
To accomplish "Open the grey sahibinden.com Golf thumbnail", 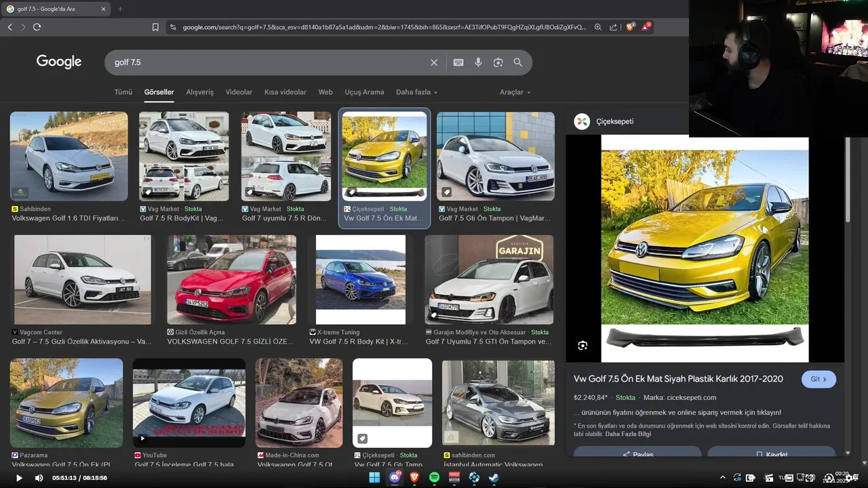I will coord(498,403).
